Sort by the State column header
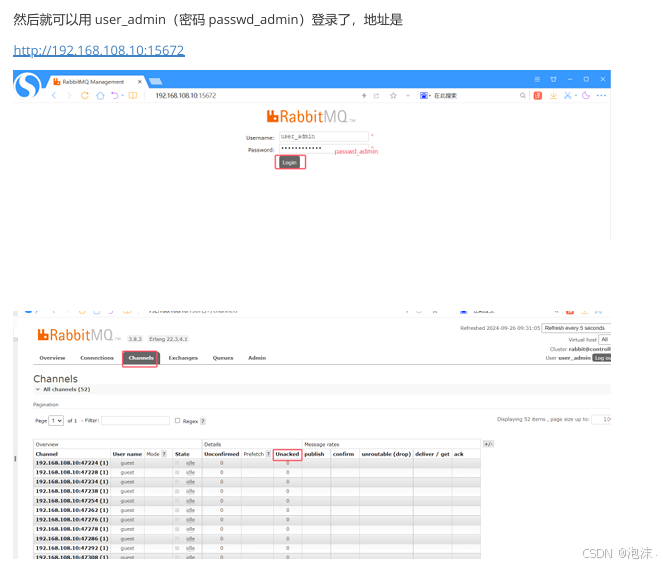Screen dimensions: 663x567 point(182,454)
